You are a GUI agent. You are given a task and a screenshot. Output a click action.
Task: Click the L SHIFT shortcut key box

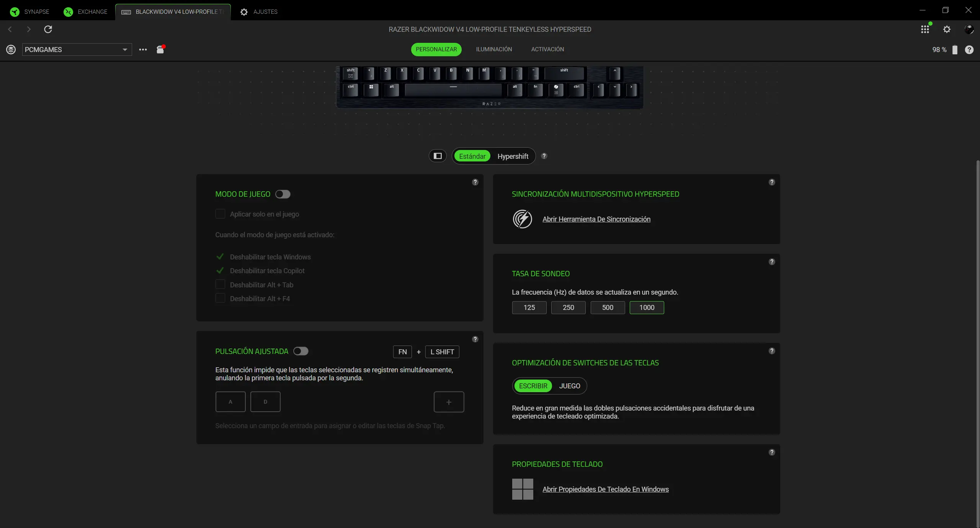click(x=442, y=352)
